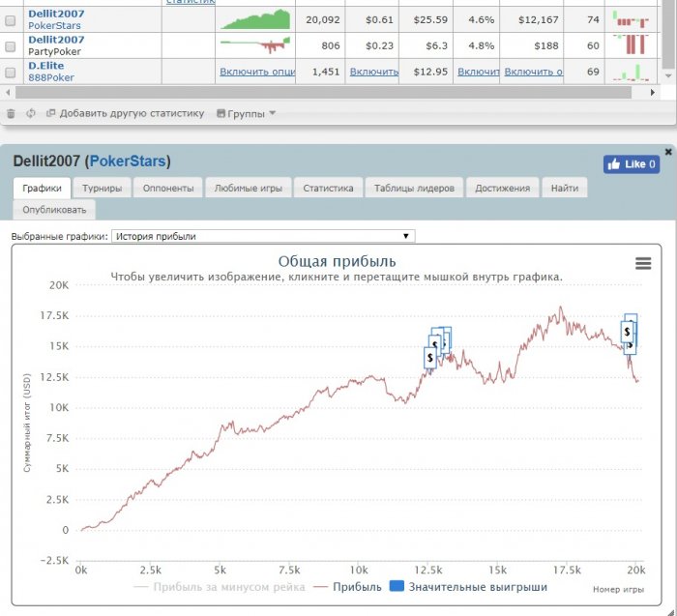Viewport: 677px width, 616px height.
Task: Click Включить опции link in D.Elite graph cell
Action: (257, 72)
